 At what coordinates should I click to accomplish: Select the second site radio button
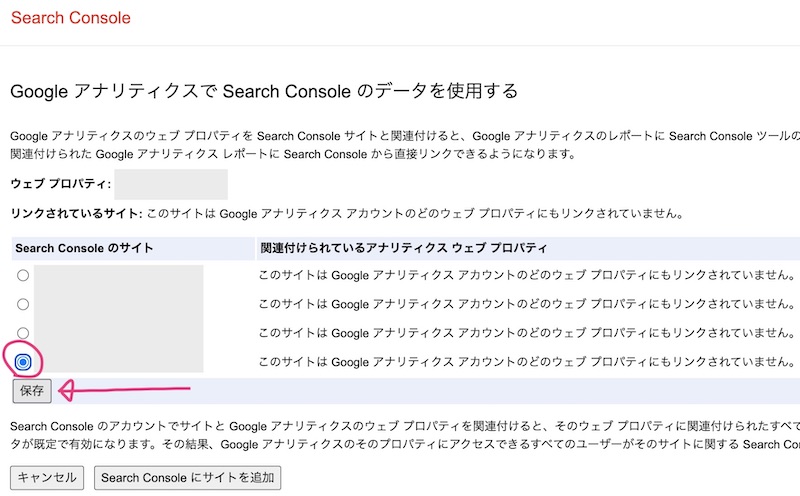[x=23, y=305]
